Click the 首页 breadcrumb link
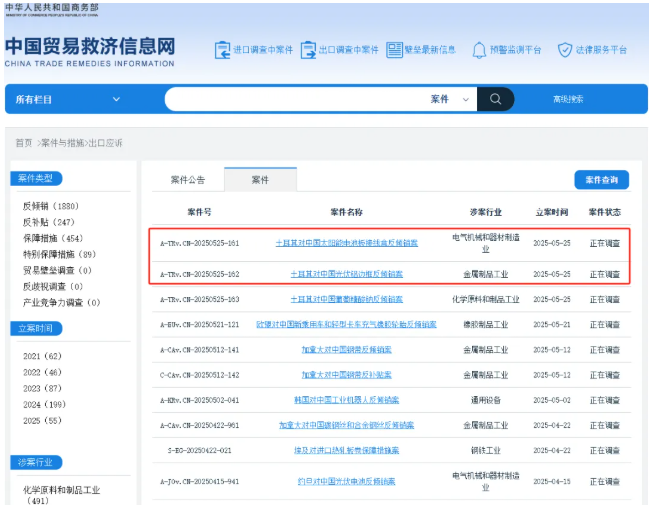This screenshot has width=653, height=513. (23, 143)
